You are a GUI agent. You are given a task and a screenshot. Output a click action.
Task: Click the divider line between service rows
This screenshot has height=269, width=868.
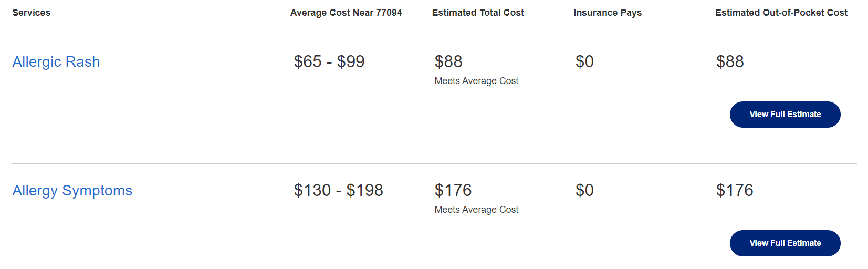(434, 163)
